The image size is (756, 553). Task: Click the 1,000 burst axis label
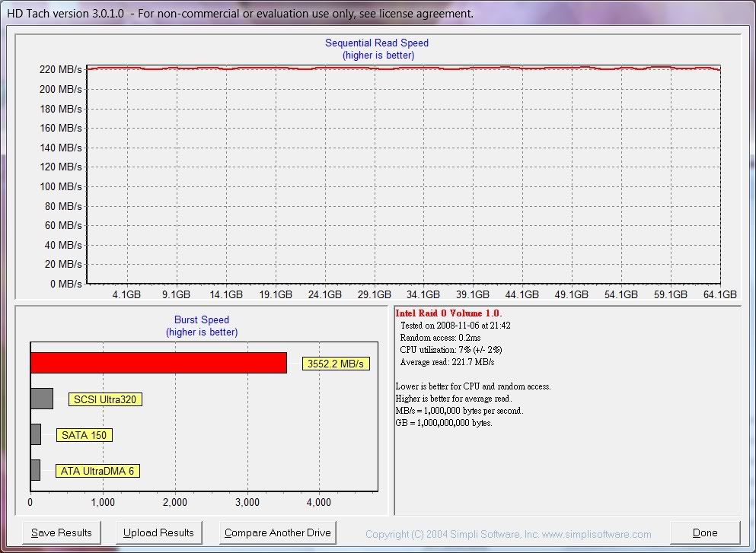(103, 503)
